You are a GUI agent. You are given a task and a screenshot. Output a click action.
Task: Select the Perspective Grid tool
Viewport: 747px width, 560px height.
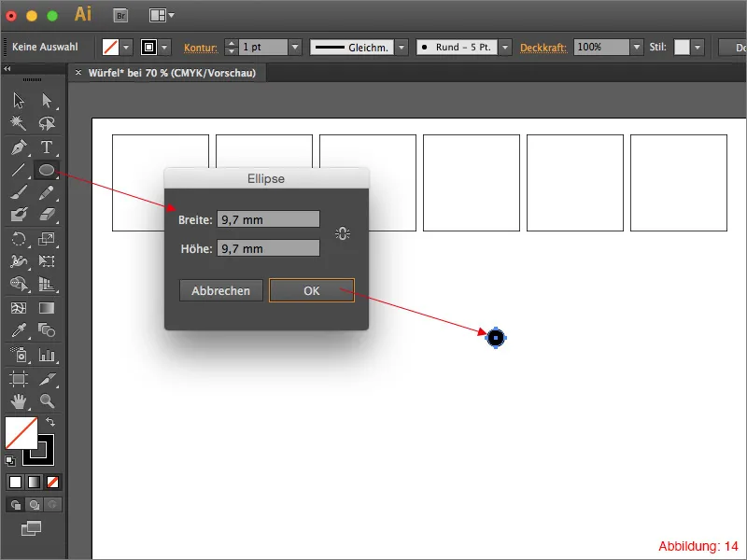(x=46, y=284)
